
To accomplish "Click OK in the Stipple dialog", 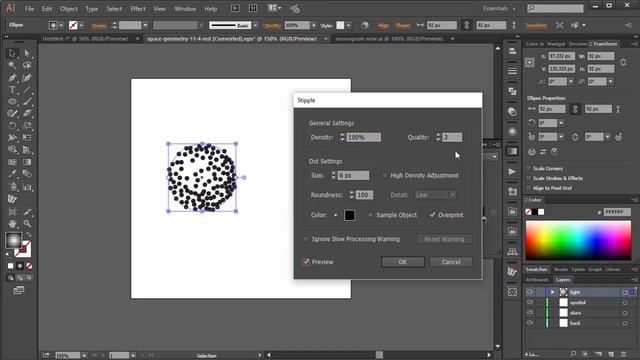I will point(402,262).
